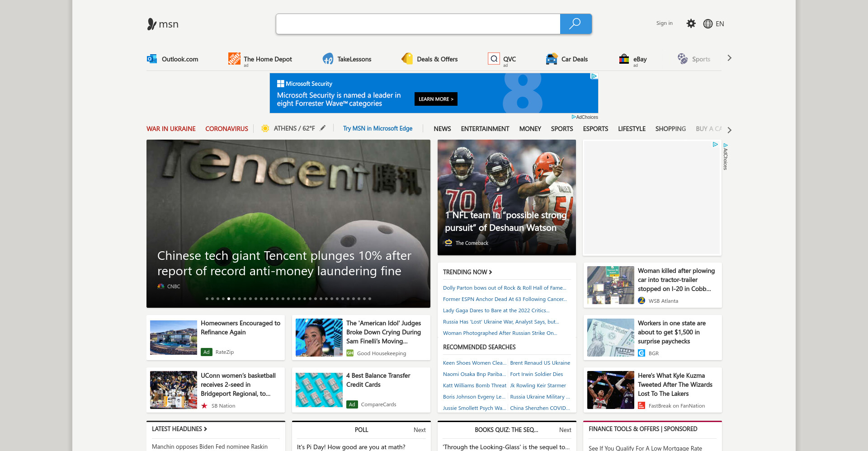Open TakeLessons shortcut icon

(328, 59)
